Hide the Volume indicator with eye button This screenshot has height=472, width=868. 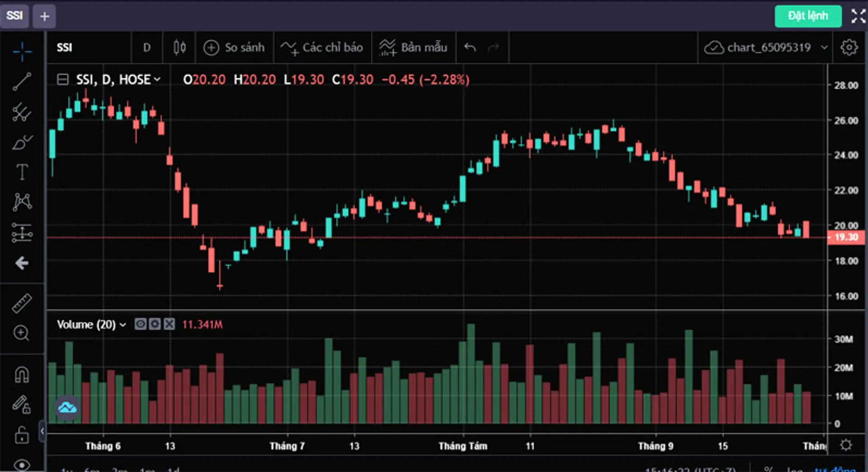[x=140, y=324]
